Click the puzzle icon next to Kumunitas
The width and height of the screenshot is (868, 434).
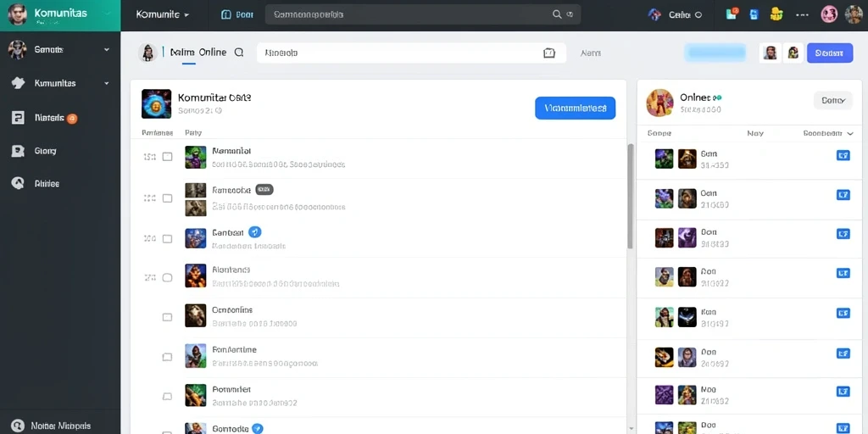tap(19, 83)
